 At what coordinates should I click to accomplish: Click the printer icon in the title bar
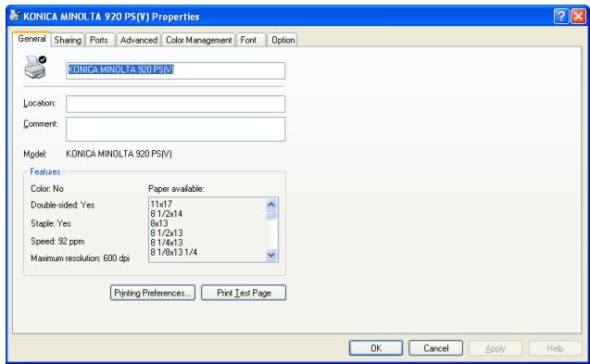pyautogui.click(x=15, y=16)
